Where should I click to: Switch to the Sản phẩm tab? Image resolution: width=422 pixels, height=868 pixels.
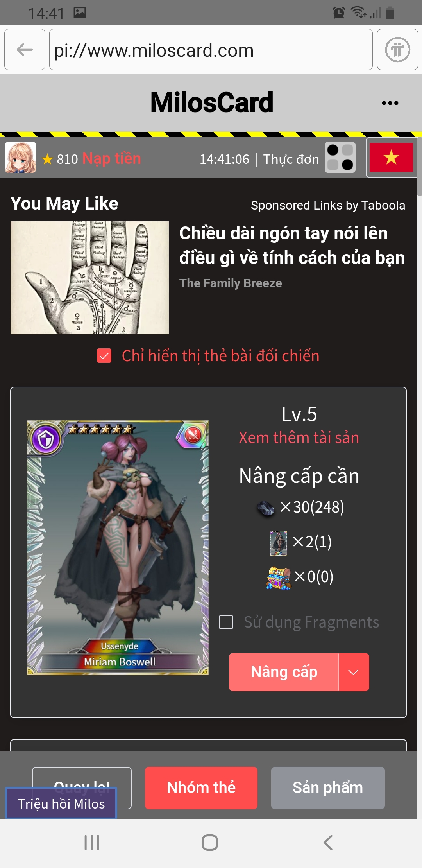click(x=328, y=788)
